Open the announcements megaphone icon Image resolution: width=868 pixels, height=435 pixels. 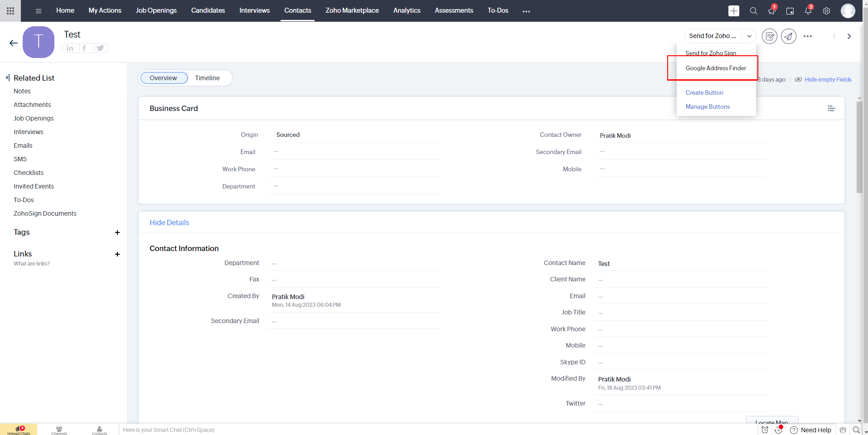point(771,11)
